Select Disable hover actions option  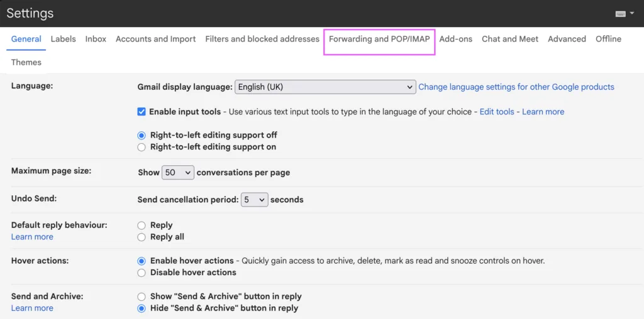[142, 273]
